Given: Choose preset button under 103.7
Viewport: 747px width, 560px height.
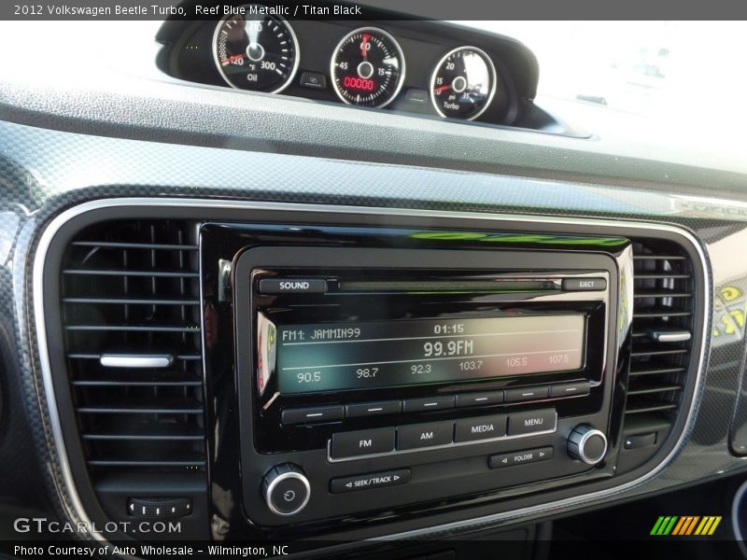Looking at the screenshot, I should click(479, 399).
